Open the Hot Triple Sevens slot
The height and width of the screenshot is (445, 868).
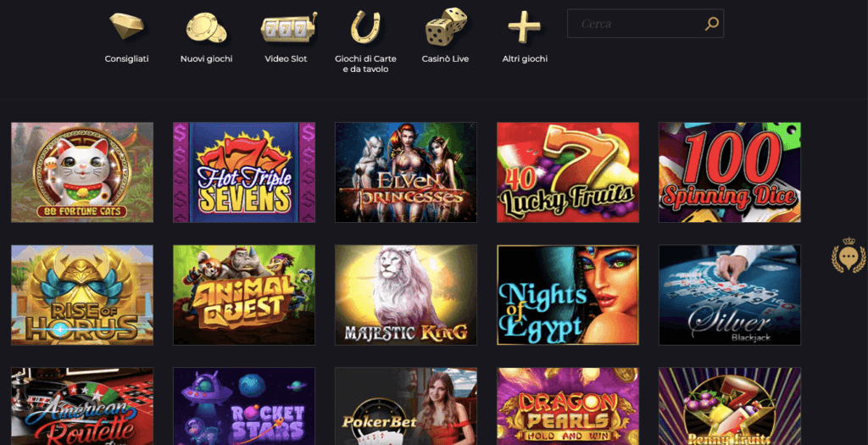244,172
